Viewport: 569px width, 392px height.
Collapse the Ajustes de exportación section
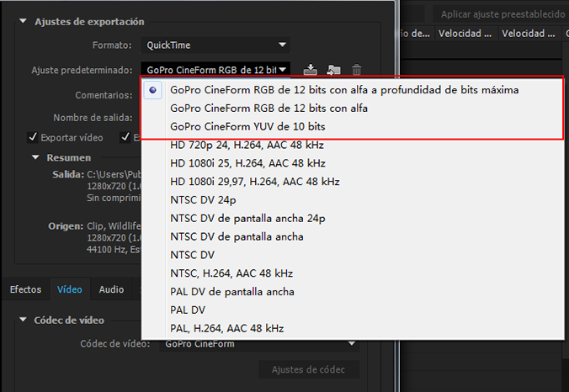pyautogui.click(x=24, y=21)
